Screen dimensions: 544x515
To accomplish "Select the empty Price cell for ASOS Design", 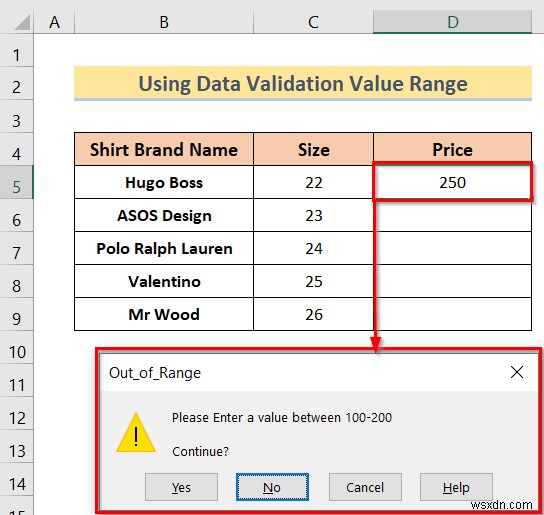I will click(452, 215).
